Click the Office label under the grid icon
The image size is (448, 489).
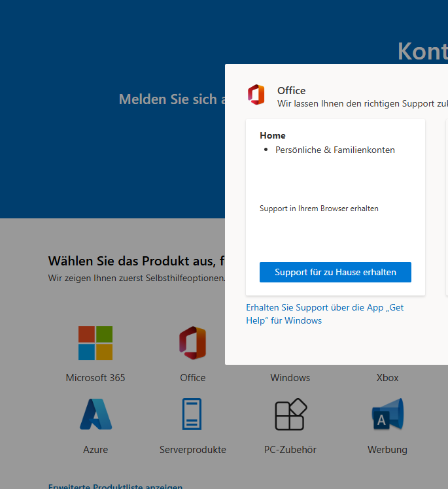193,378
